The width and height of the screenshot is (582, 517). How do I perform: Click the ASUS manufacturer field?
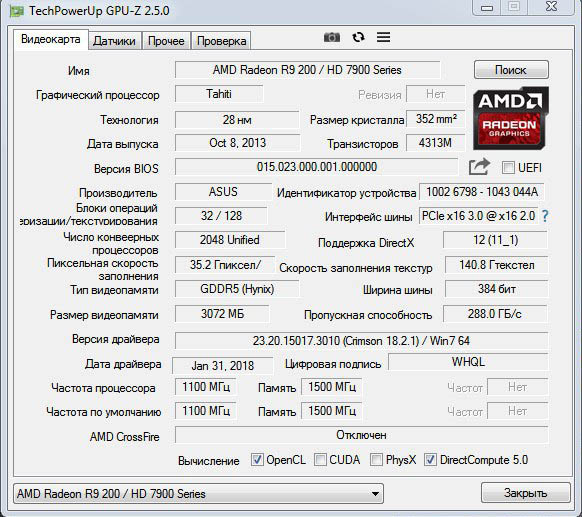point(223,192)
